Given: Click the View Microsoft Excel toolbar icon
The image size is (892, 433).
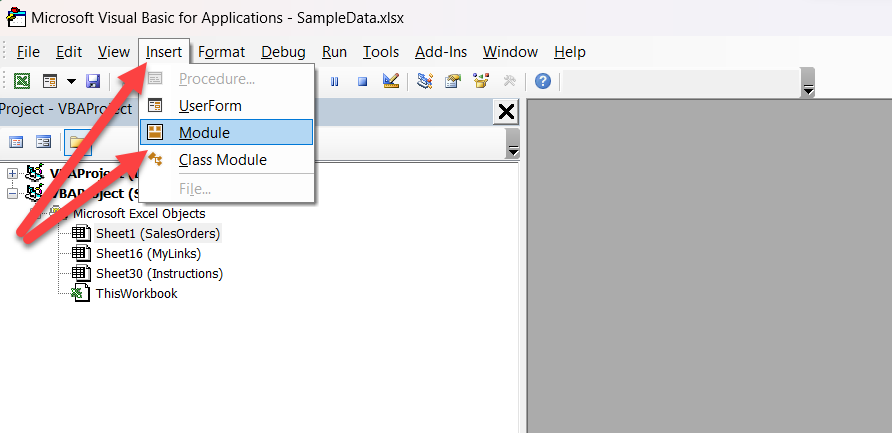Looking at the screenshot, I should coord(22,81).
